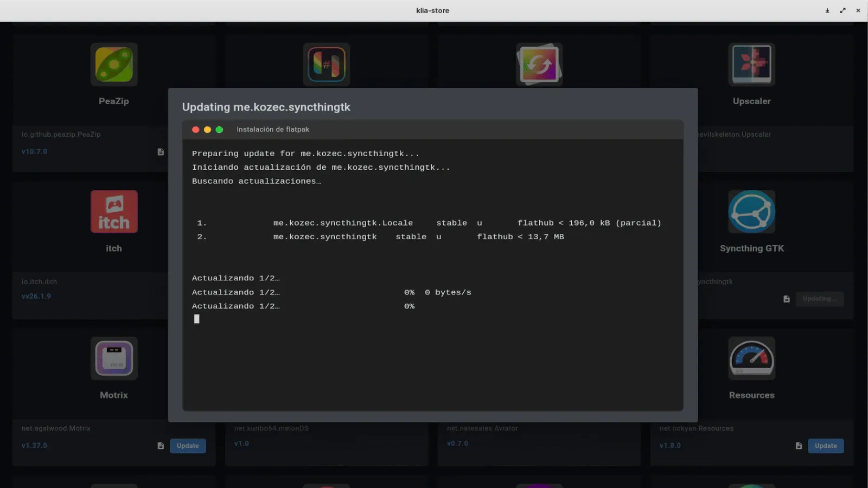Viewport: 868px width, 488px height.
Task: Open the red itch app icon
Action: pos(114,211)
